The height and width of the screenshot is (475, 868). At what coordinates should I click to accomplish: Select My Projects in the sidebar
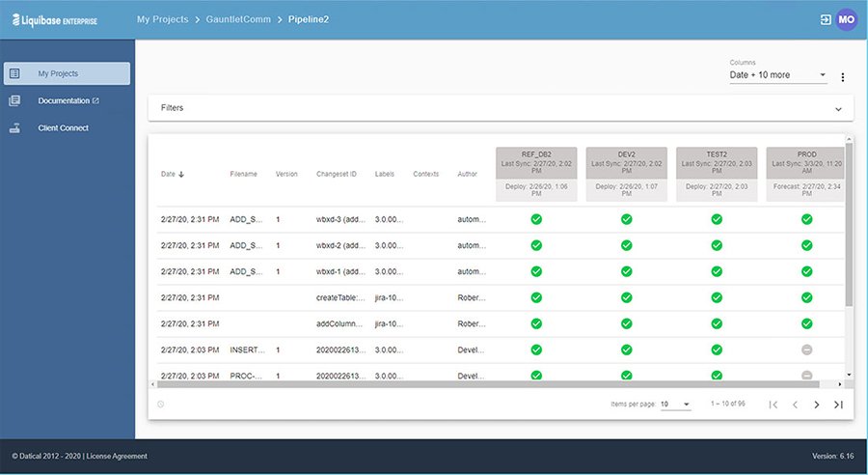click(x=67, y=73)
